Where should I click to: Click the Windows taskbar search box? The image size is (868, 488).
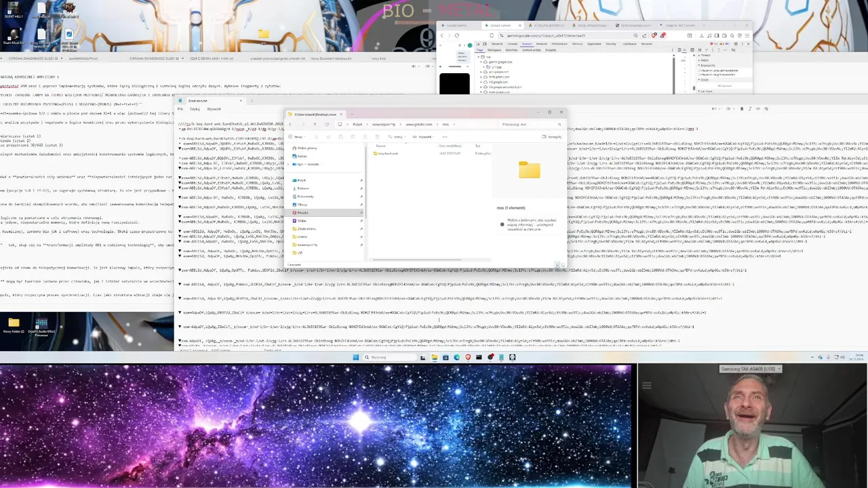click(389, 357)
